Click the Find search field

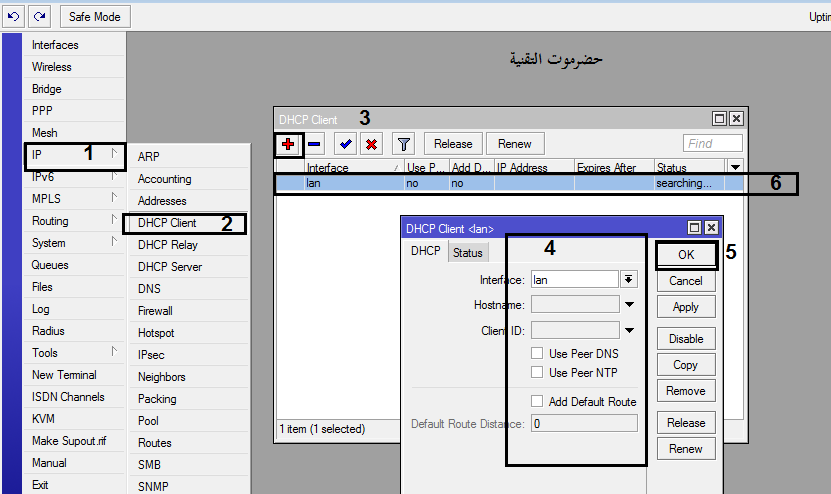tap(712, 144)
